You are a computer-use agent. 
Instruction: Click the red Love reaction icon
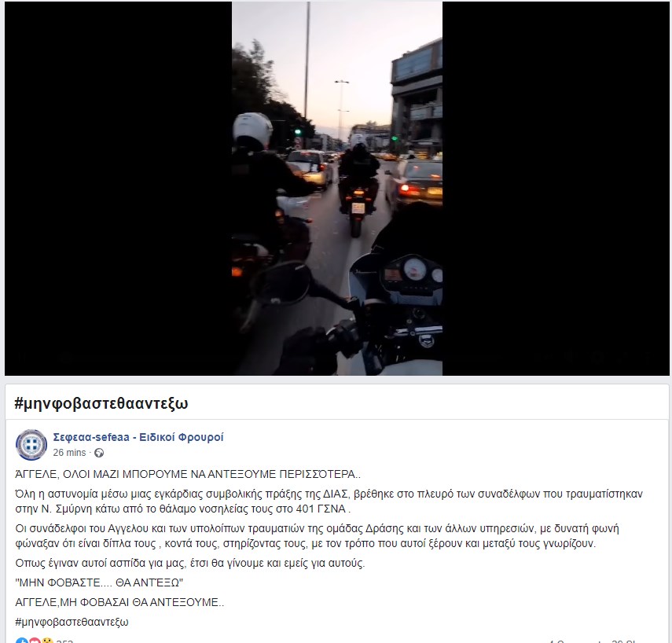[35, 641]
